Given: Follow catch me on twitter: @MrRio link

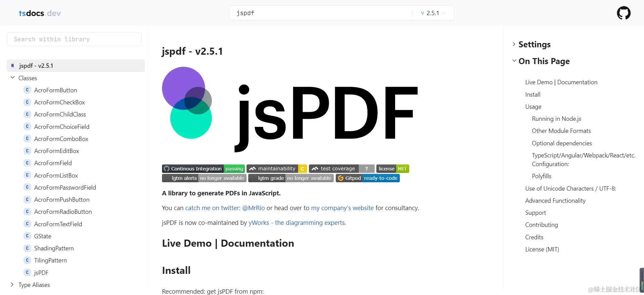Looking at the screenshot, I should click(225, 208).
